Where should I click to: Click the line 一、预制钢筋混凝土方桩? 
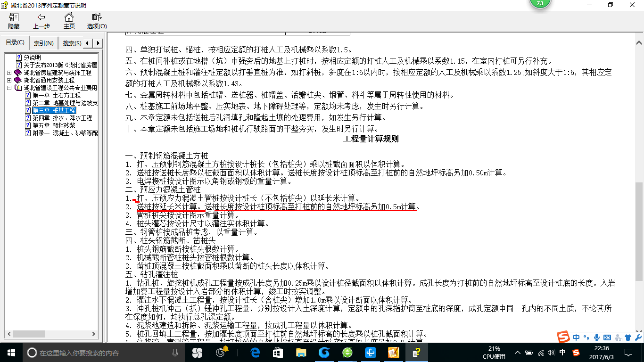(x=166, y=156)
